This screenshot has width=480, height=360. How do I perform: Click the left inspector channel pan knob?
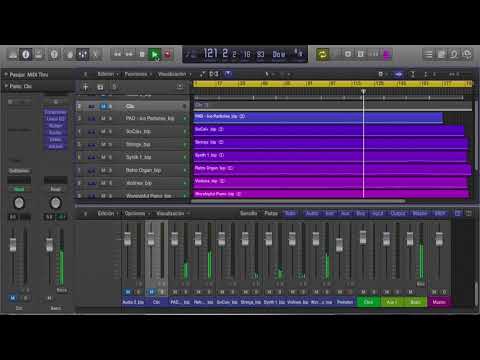point(19,203)
